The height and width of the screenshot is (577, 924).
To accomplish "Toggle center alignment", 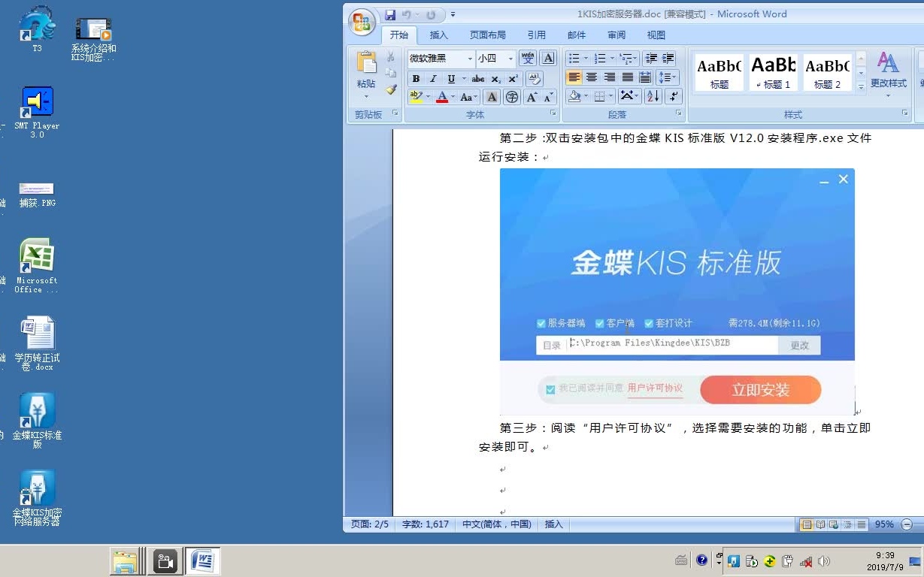I will click(x=592, y=77).
